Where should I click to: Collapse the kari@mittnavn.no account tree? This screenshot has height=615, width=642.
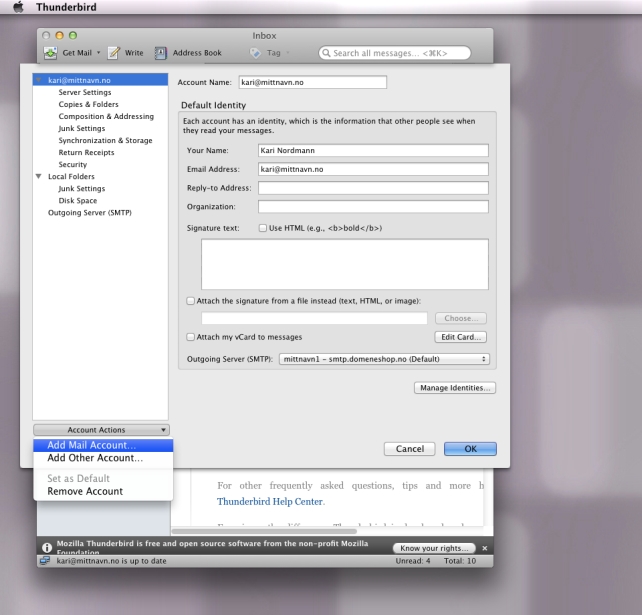pyautogui.click(x=38, y=80)
